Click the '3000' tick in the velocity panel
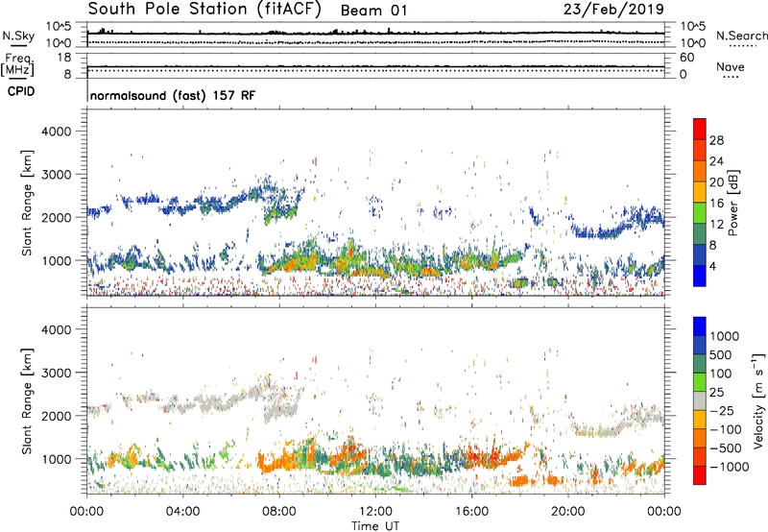Screen dimensions: 768x532 click(x=57, y=373)
